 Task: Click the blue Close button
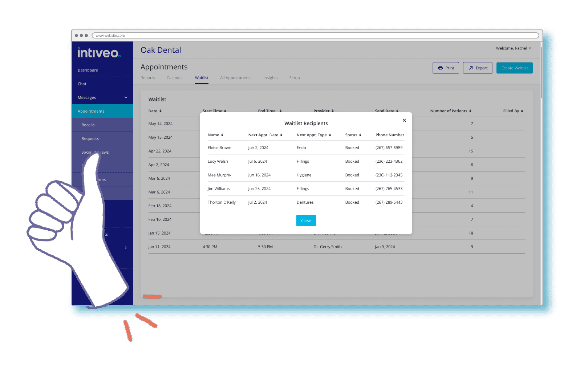tap(306, 221)
